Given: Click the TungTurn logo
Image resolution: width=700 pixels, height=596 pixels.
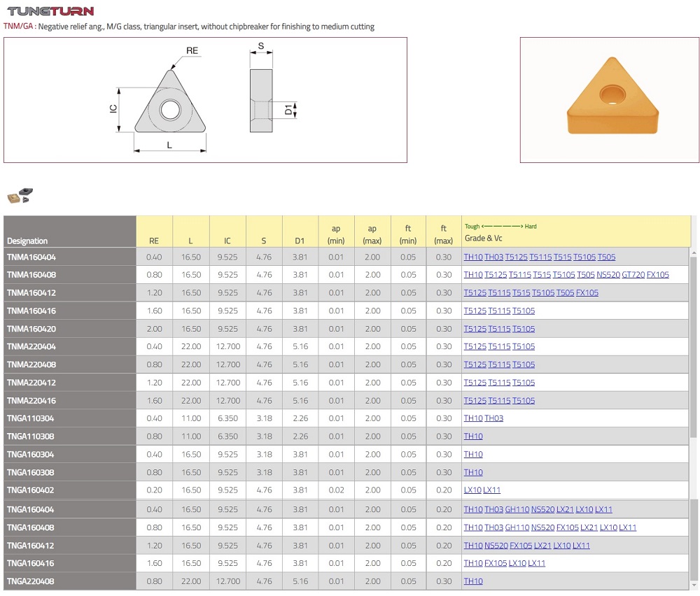Looking at the screenshot, I should (50, 11).
